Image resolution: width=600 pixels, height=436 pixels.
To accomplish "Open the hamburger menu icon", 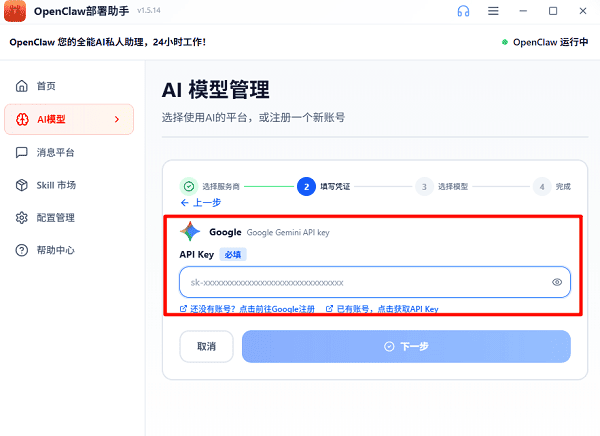I will coord(493,11).
